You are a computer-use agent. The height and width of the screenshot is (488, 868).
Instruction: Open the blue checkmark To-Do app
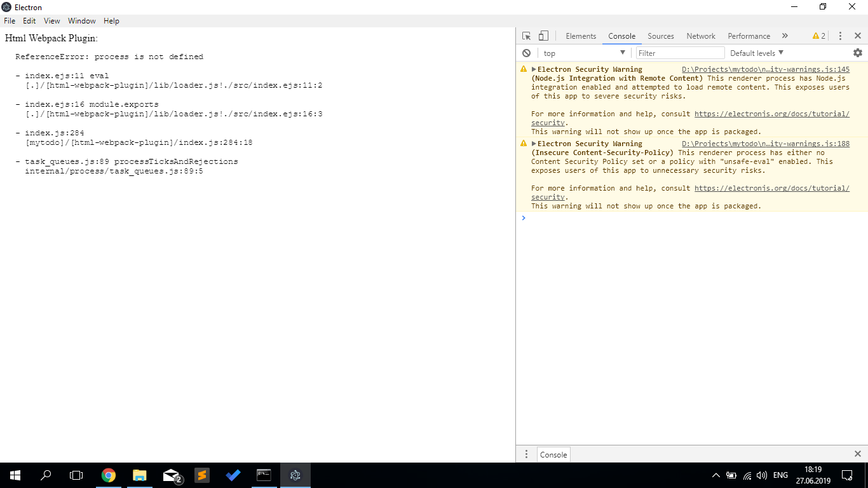coord(233,475)
